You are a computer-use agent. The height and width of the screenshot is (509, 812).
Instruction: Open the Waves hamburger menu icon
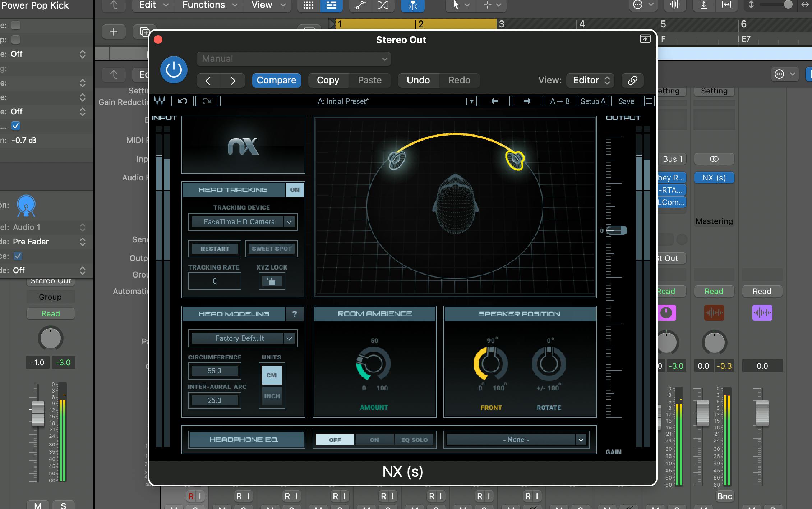(x=649, y=101)
